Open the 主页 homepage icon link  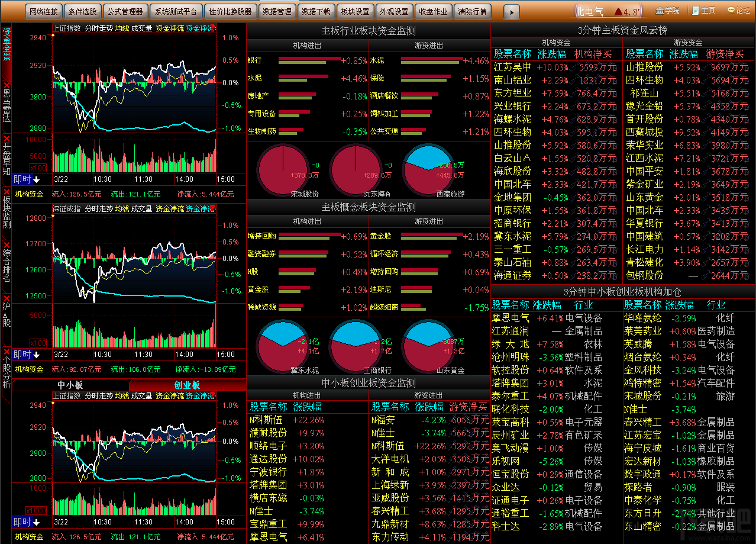coord(703,11)
